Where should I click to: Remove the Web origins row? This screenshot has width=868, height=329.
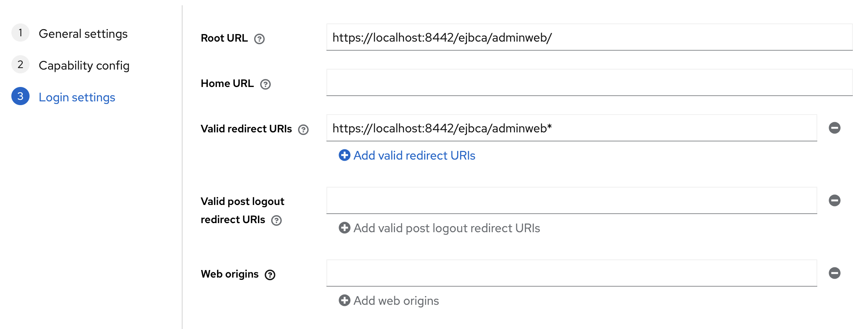point(834,273)
